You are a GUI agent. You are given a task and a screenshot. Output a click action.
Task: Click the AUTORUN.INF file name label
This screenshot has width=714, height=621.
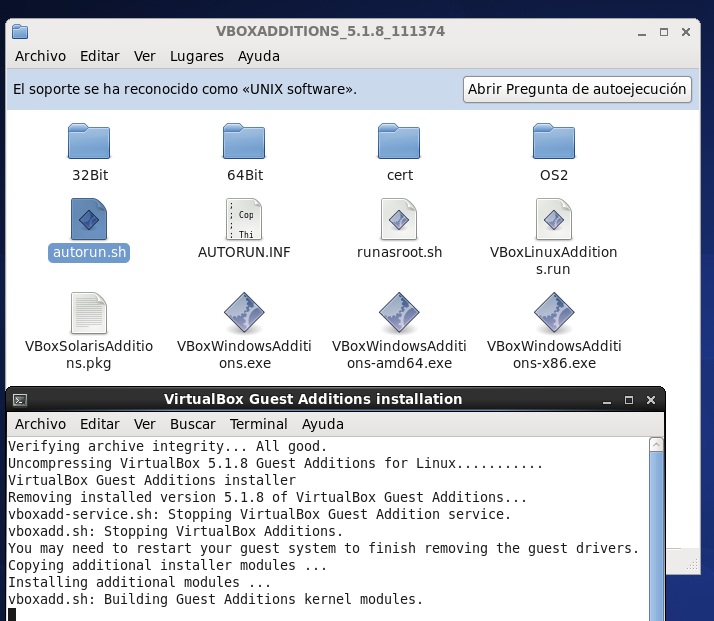coord(244,252)
